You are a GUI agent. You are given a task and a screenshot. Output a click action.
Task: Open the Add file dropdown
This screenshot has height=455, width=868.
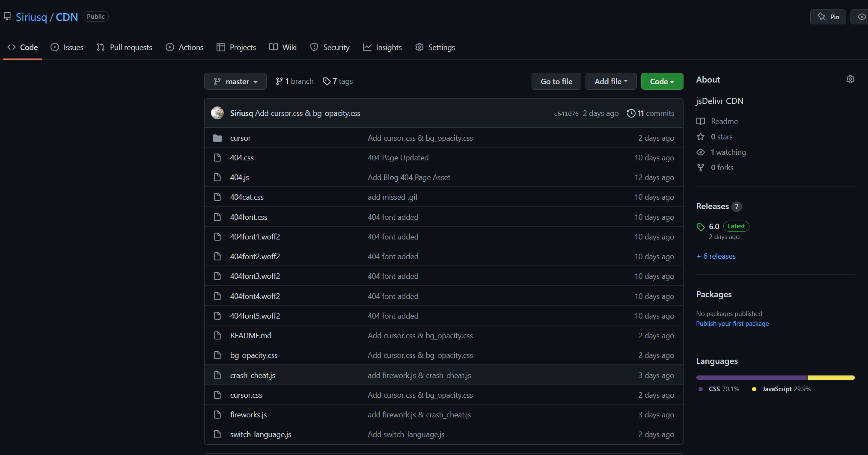(611, 81)
